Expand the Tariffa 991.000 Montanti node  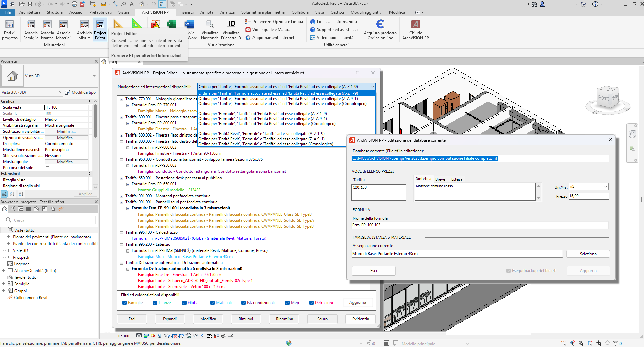click(122, 196)
